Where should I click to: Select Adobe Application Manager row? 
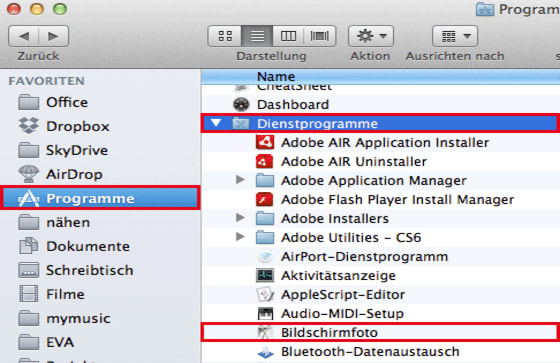coord(380,180)
